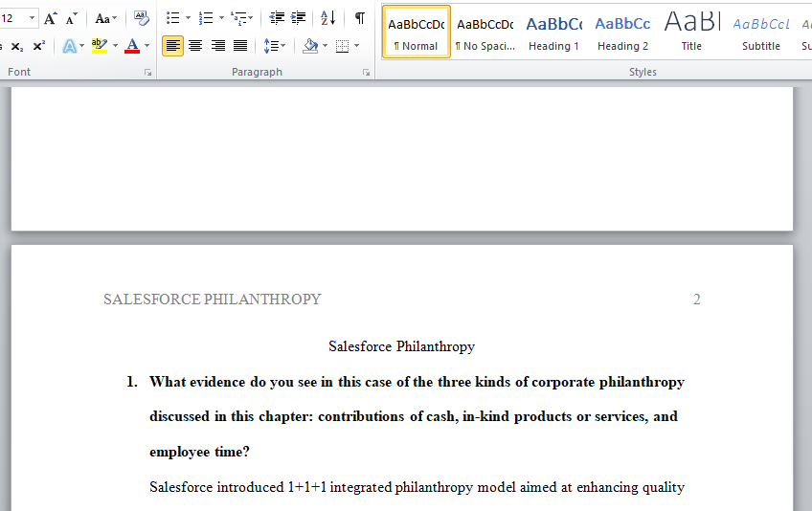Open Font dialog box launcher
Image resolution: width=812 pixels, height=511 pixels.
148,73
